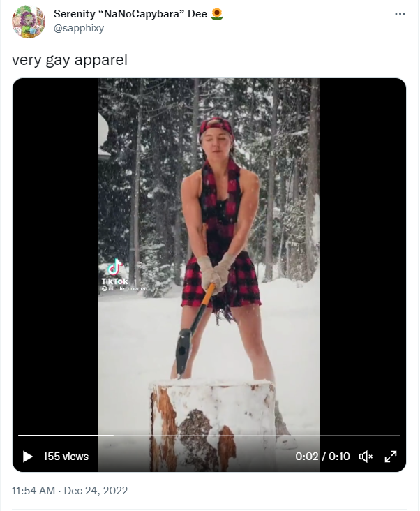Open Serenity's profile avatar picture
The image size is (420, 511).
29,22
